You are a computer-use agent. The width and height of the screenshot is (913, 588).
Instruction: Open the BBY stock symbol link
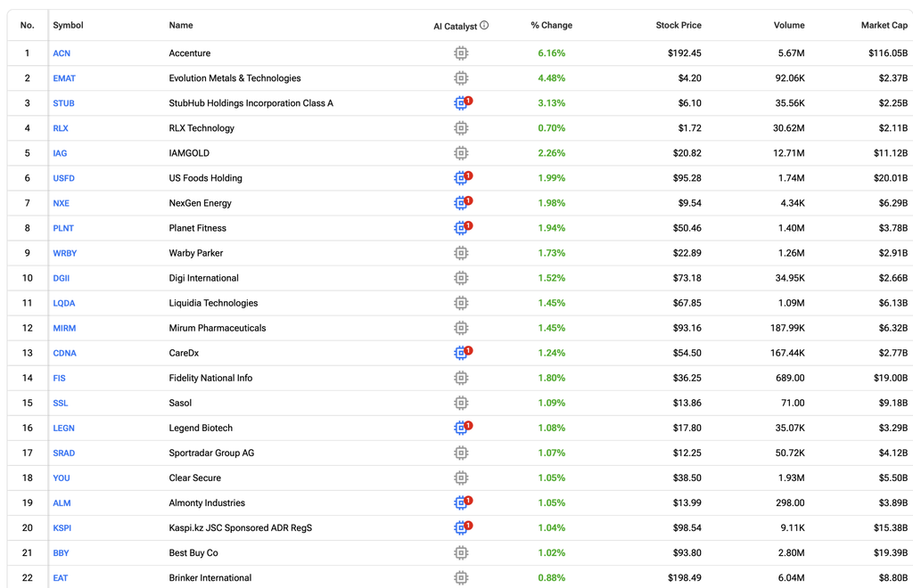click(x=62, y=552)
